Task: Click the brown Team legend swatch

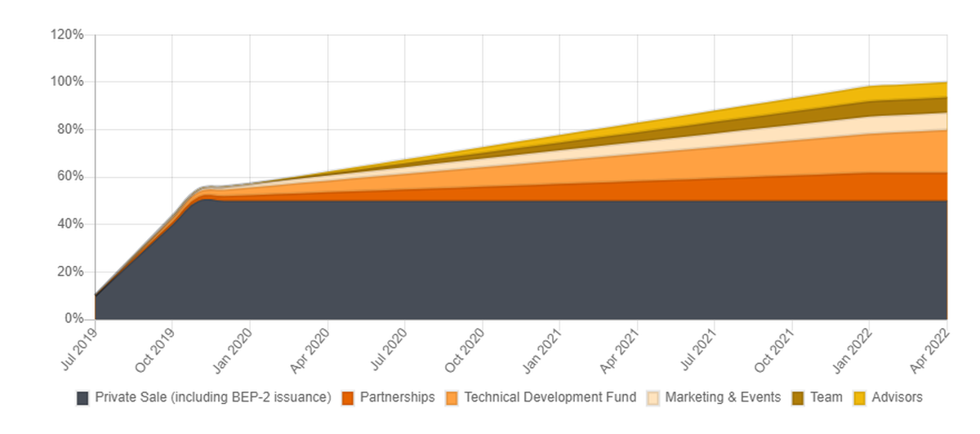Action: coord(798,398)
